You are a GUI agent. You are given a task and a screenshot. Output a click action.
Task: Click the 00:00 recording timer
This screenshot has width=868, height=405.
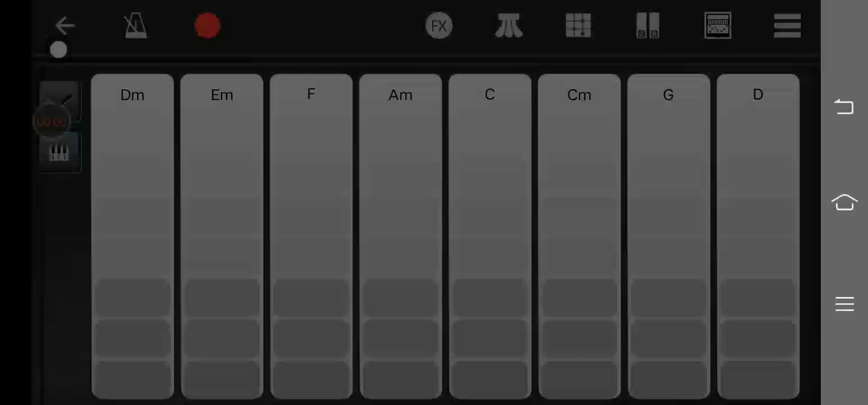(52, 121)
